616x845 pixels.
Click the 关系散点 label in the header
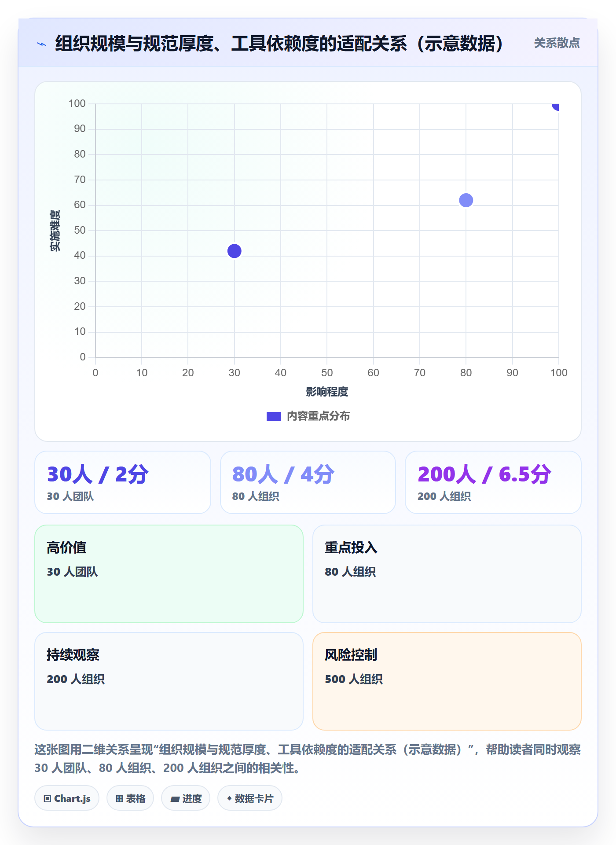[x=557, y=43]
